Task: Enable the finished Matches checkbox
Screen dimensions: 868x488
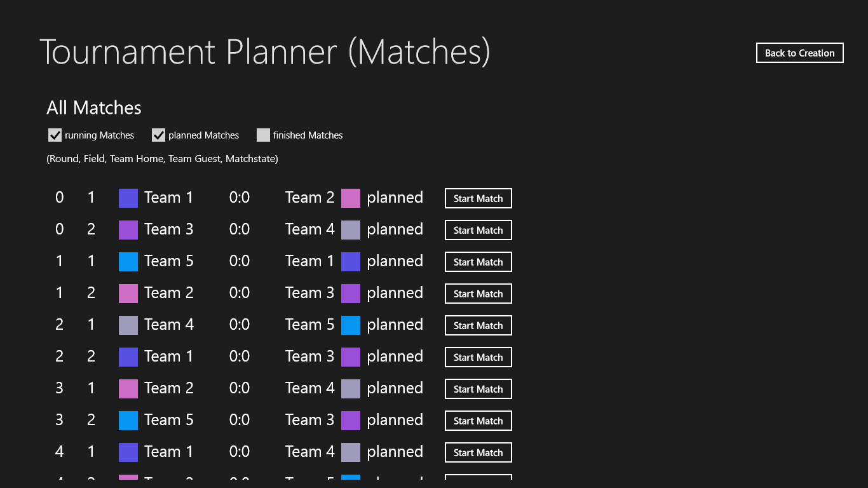Action: tap(263, 135)
